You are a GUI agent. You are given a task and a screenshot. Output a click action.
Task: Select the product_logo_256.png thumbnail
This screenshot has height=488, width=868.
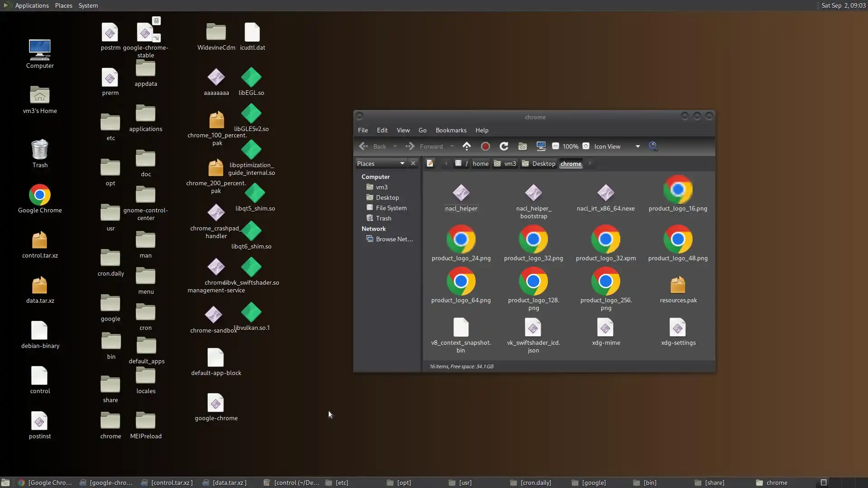tap(605, 282)
